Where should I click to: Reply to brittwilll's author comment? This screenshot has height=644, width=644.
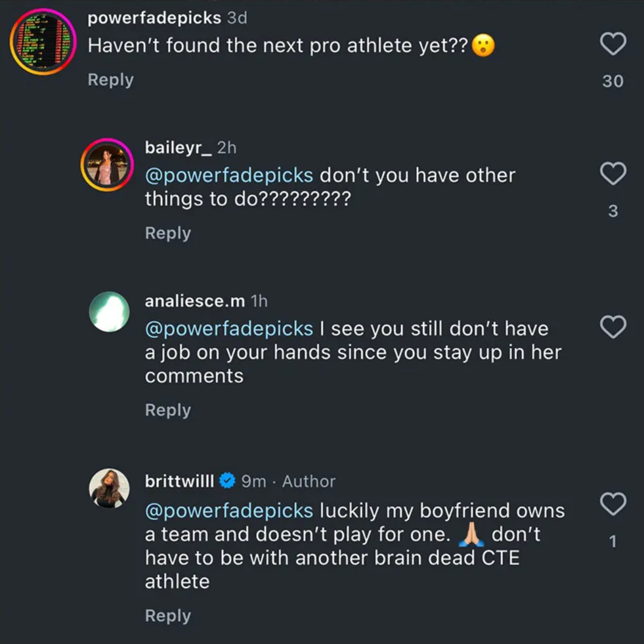tap(168, 616)
